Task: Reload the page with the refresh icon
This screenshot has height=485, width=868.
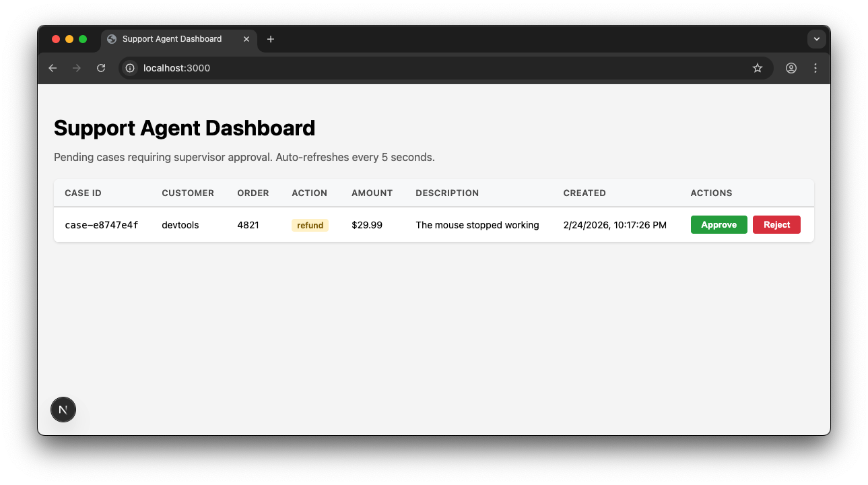Action: tap(101, 68)
